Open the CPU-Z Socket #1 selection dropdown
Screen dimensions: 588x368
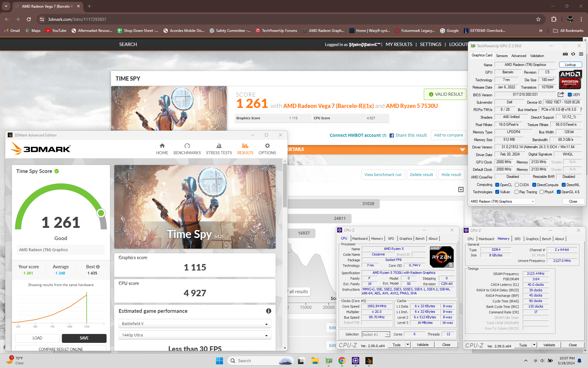coord(375,335)
